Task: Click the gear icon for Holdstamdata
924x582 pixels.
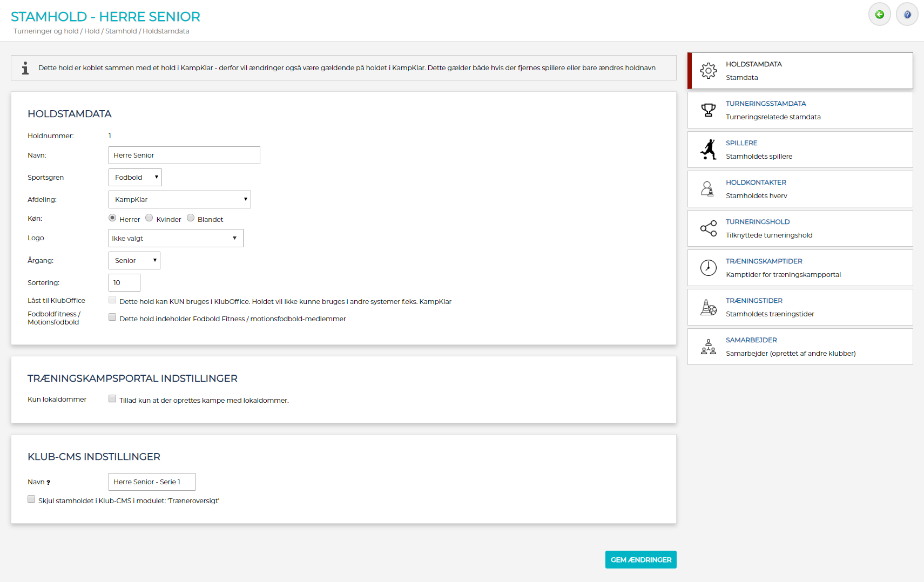Action: pos(708,71)
